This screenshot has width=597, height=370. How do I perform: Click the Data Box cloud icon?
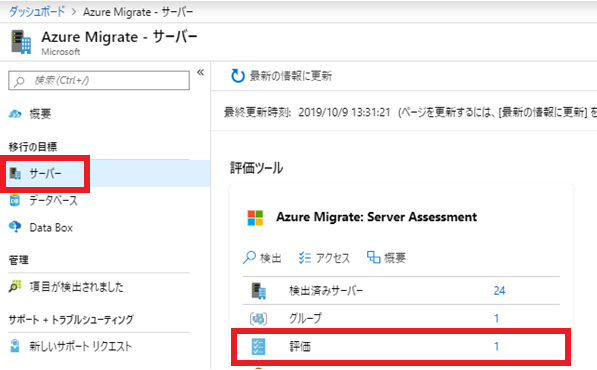(15, 227)
